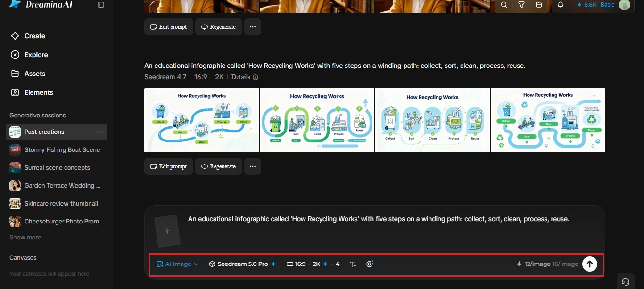Image resolution: width=644 pixels, height=289 pixels.
Task: Click the recycling infographic prompt text above results
Action: click(x=335, y=66)
